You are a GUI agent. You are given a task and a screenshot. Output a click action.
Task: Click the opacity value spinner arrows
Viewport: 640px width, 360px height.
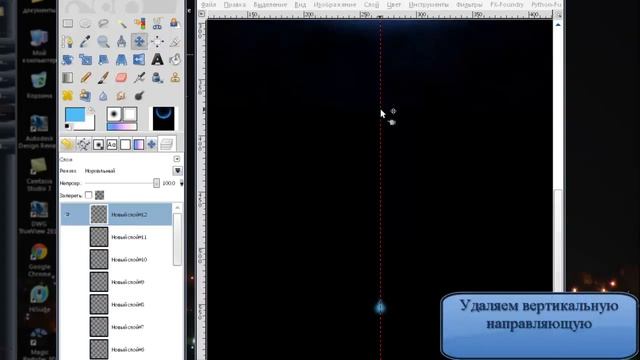click(181, 183)
